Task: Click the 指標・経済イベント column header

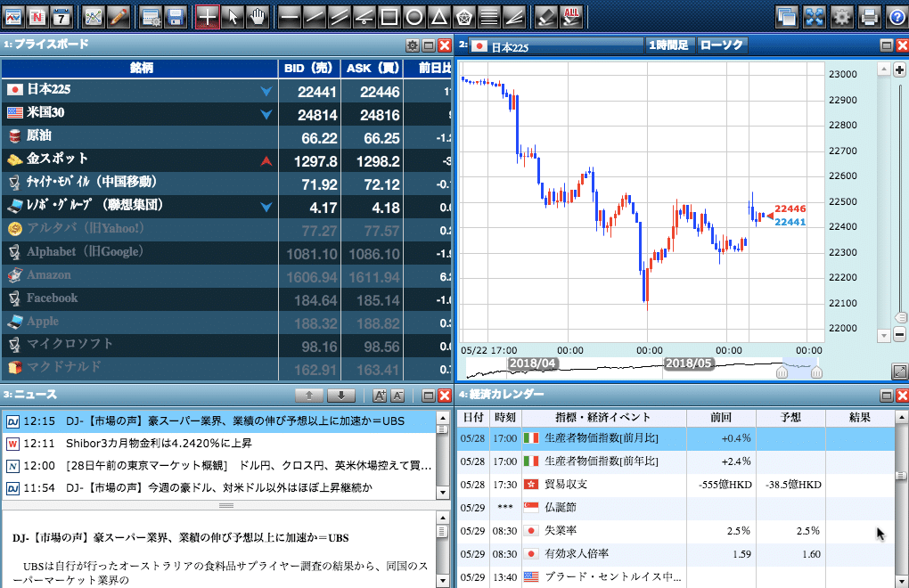Action: click(603, 417)
